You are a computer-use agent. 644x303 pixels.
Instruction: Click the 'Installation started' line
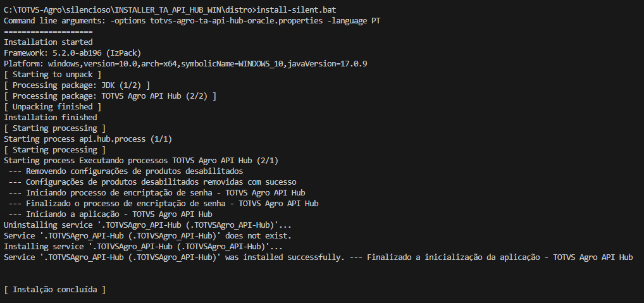[48, 42]
